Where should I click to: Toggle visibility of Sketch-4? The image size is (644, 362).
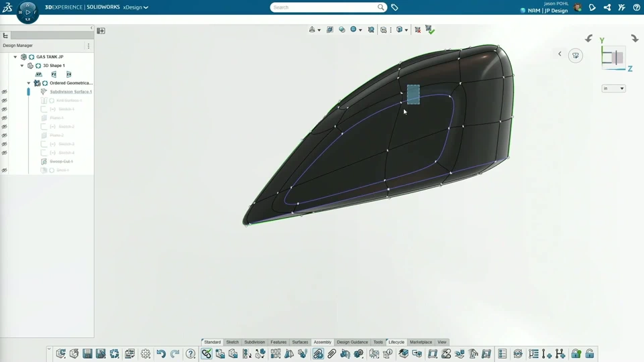[x=4, y=153]
